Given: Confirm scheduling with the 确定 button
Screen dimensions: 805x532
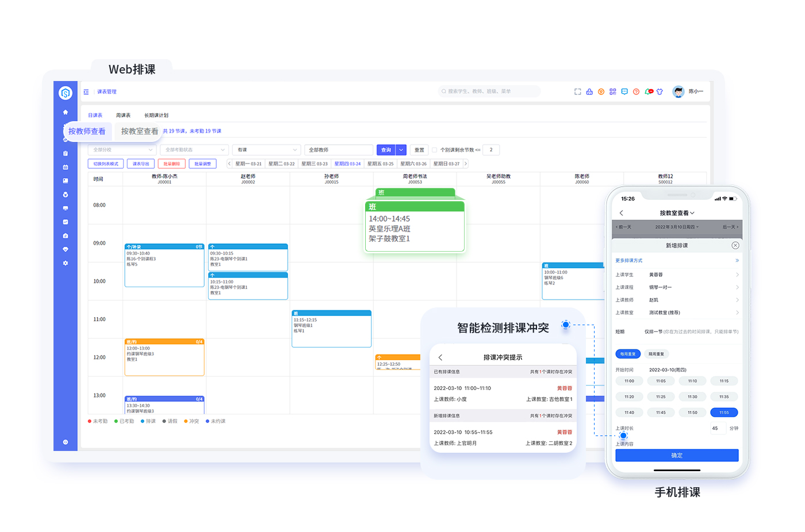Looking at the screenshot, I should (x=676, y=455).
